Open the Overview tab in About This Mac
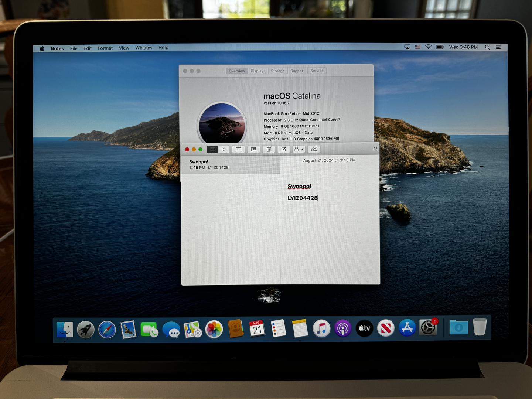The image size is (532, 399). coord(237,71)
